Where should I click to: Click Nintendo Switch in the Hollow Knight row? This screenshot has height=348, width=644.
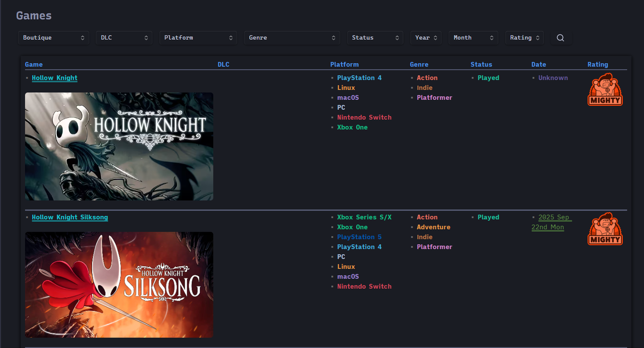coord(364,117)
